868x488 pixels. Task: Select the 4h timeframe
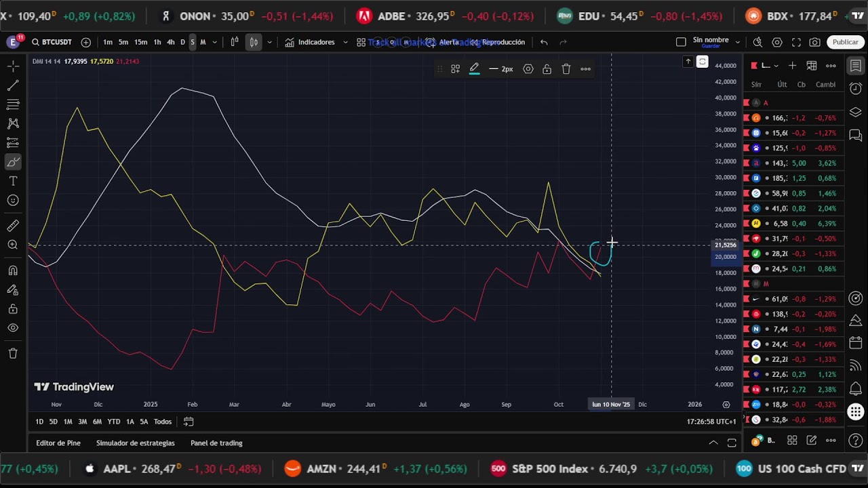click(170, 42)
